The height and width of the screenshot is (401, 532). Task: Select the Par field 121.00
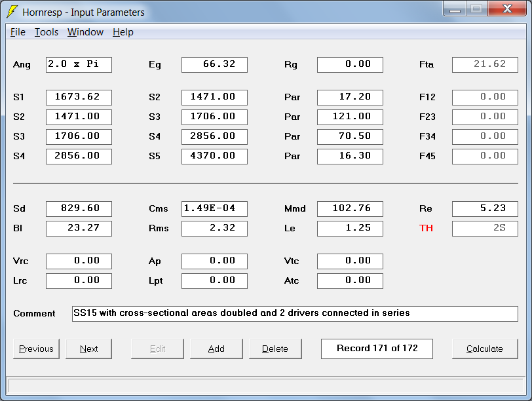[x=350, y=117]
